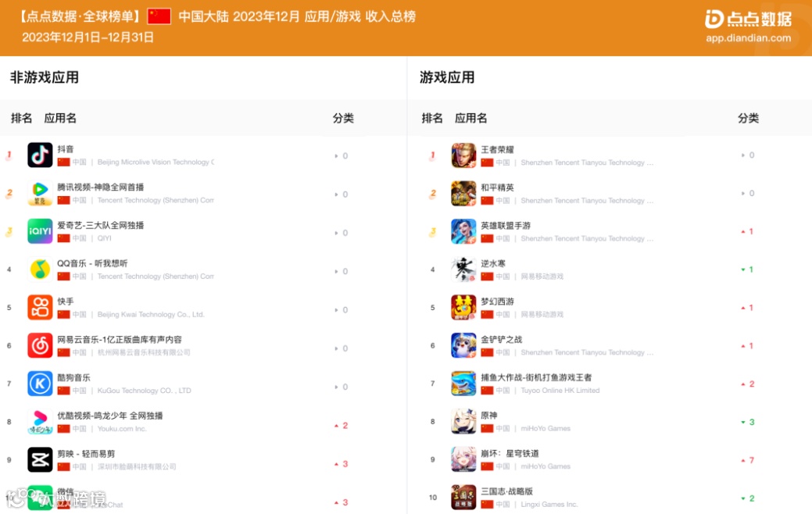Select the 剪映 app icon
This screenshot has height=514, width=812.
[40, 459]
